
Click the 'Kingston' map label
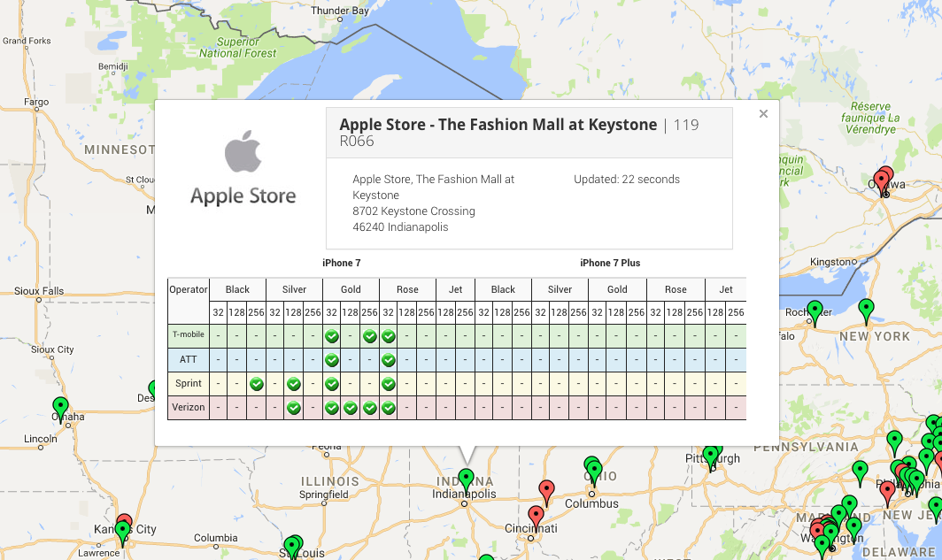[830, 262]
